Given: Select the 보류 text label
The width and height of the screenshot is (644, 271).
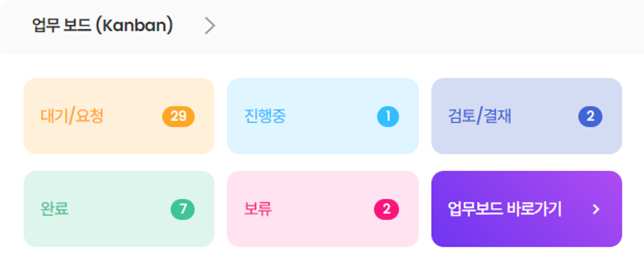Looking at the screenshot, I should click(258, 209).
